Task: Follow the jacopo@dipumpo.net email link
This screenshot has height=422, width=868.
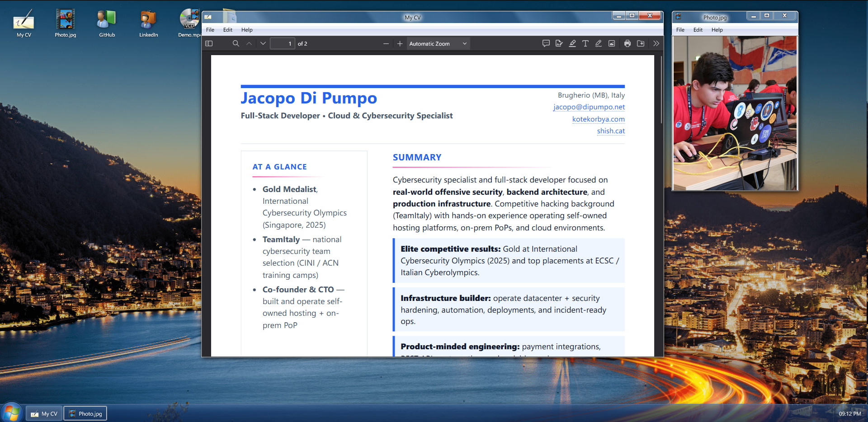Action: 589,107
